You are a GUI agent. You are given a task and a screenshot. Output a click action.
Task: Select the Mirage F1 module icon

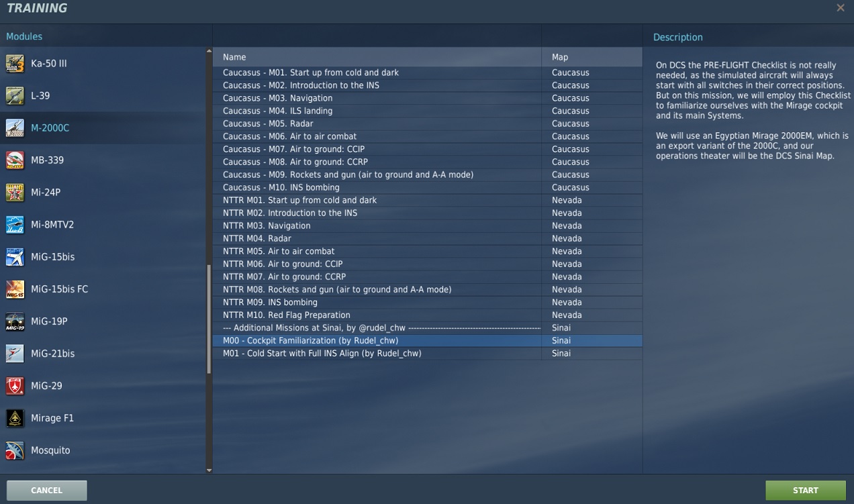(x=15, y=418)
